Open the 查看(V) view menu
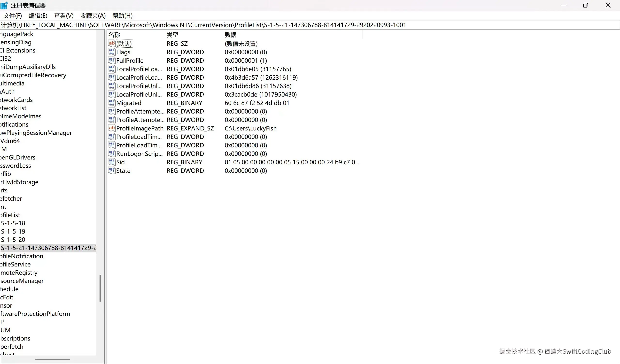The image size is (620, 364). pyautogui.click(x=64, y=16)
